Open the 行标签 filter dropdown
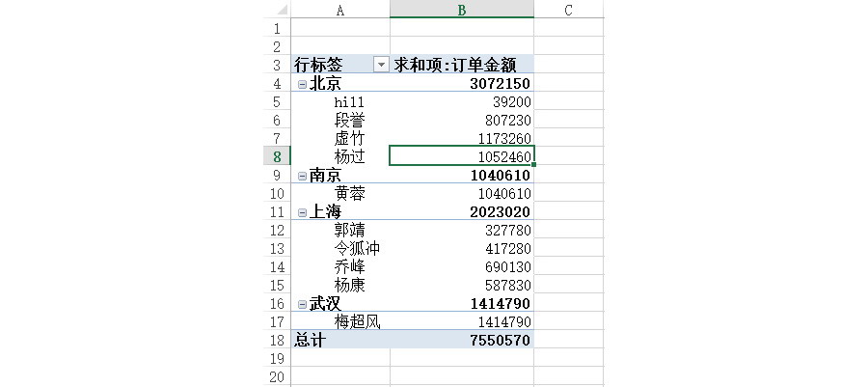The height and width of the screenshot is (387, 868). [x=381, y=65]
